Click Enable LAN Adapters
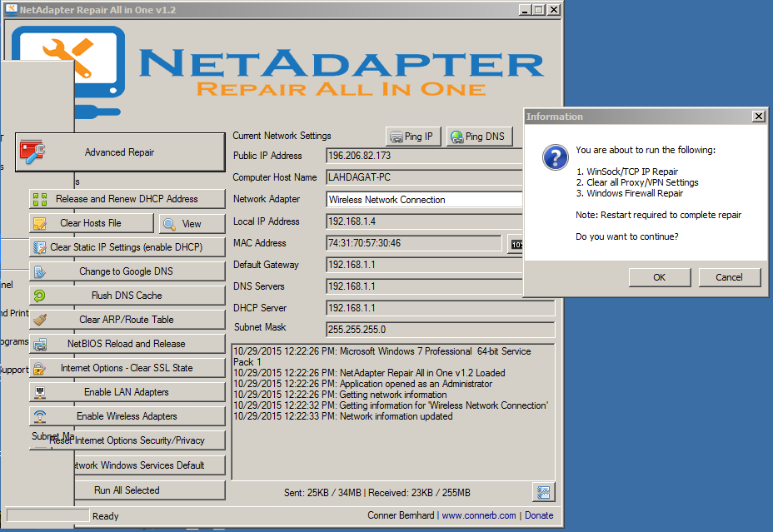This screenshot has width=773, height=532. [127, 392]
